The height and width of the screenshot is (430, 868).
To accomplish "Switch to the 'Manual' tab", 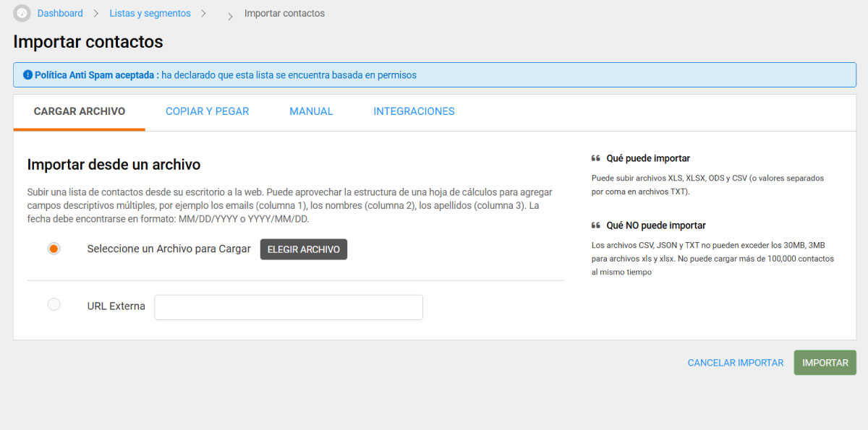I will pos(311,111).
